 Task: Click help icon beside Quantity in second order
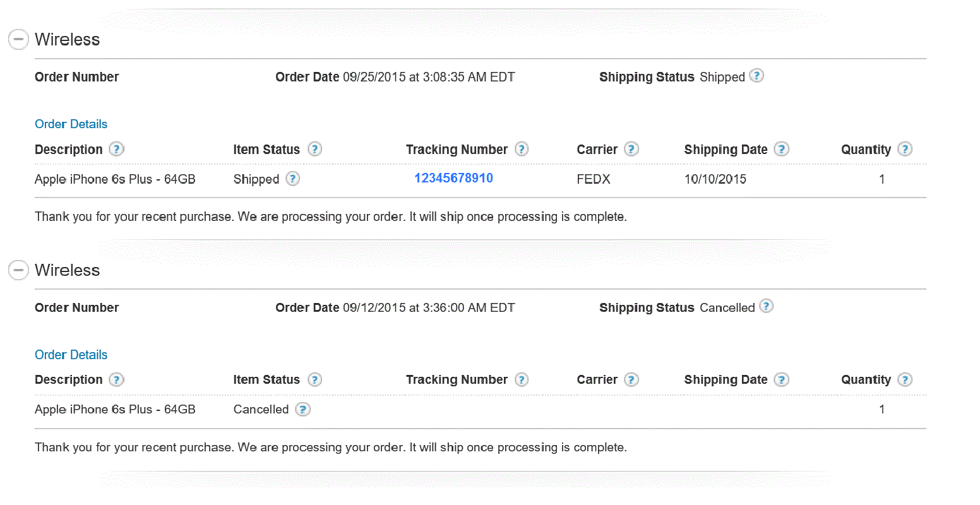[x=905, y=379]
